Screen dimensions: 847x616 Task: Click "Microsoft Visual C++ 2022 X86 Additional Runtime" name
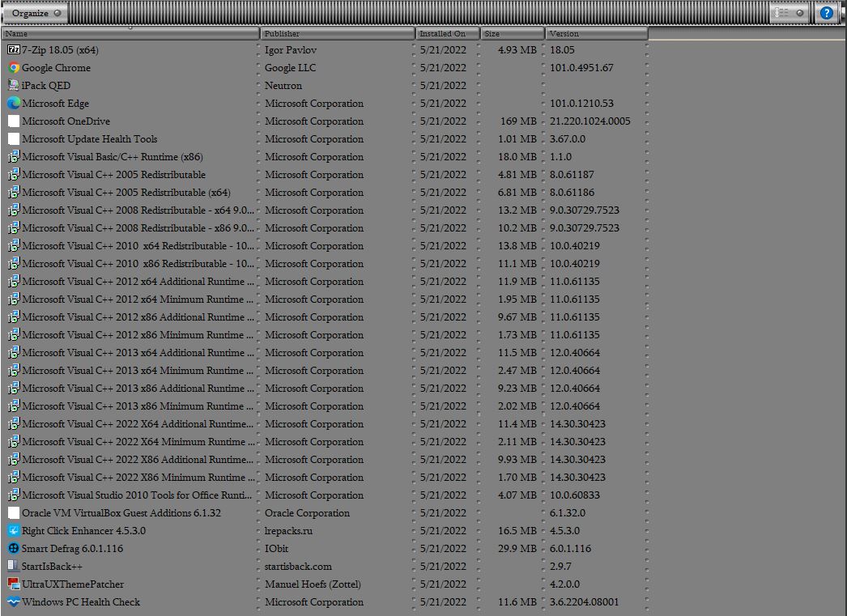point(138,460)
